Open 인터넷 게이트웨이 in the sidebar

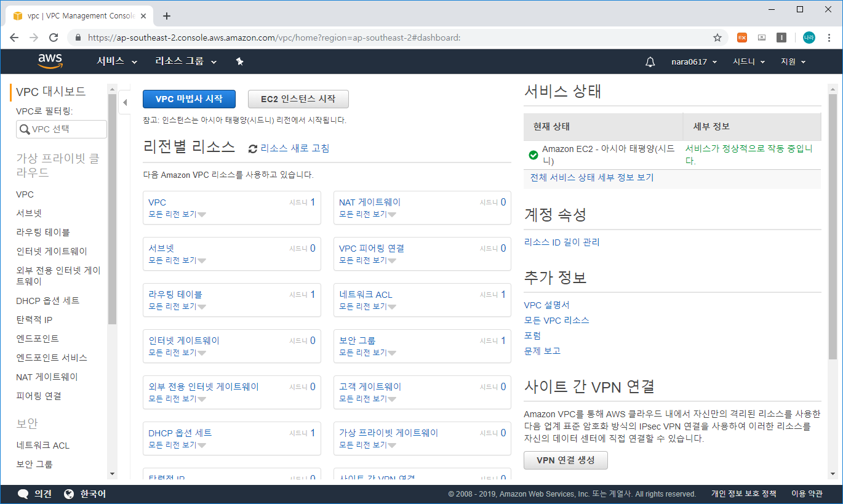(52, 251)
